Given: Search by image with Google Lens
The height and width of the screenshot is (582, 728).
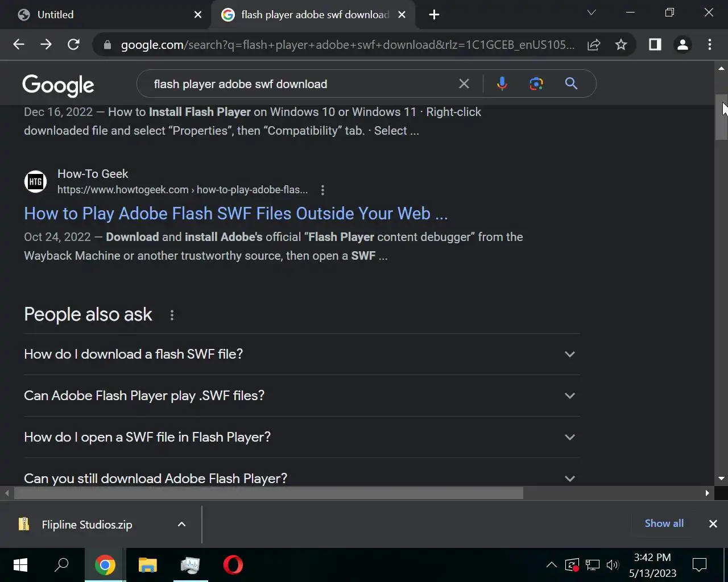Looking at the screenshot, I should pyautogui.click(x=536, y=84).
